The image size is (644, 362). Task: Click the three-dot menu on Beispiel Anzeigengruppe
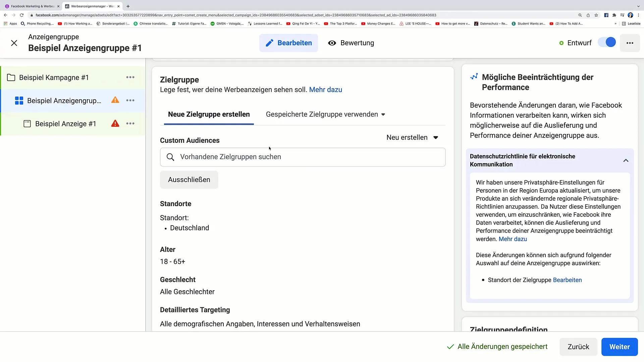[131, 101]
